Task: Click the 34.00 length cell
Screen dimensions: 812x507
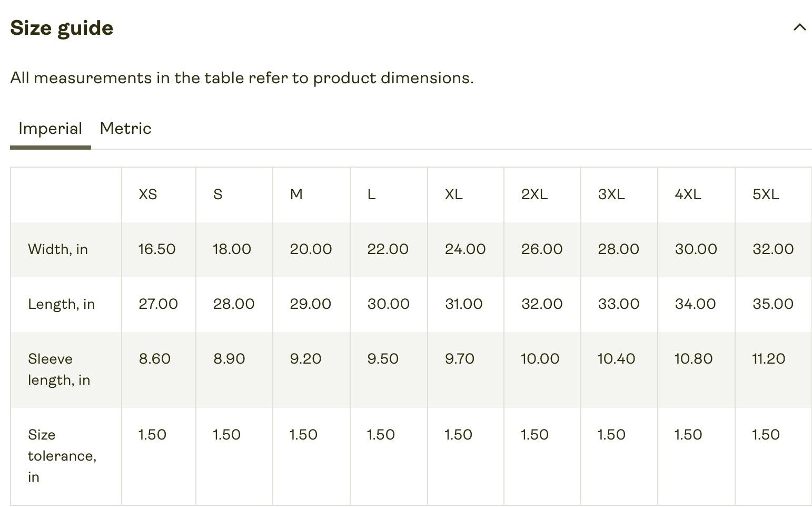Action: (695, 304)
